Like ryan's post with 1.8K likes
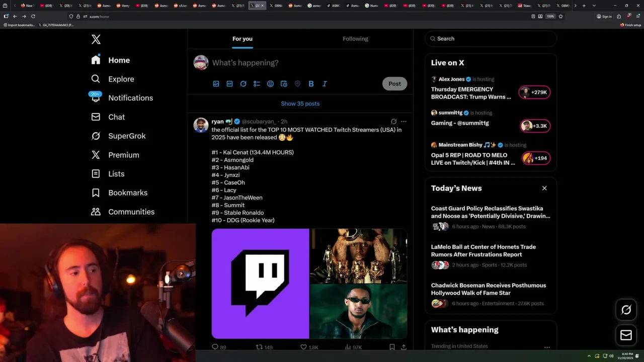644x362 pixels. click(x=309, y=347)
